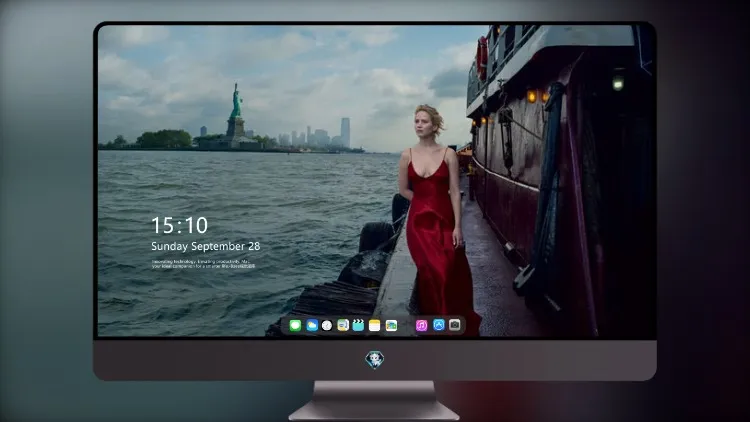Click the Sunday September 28 date text

click(206, 246)
